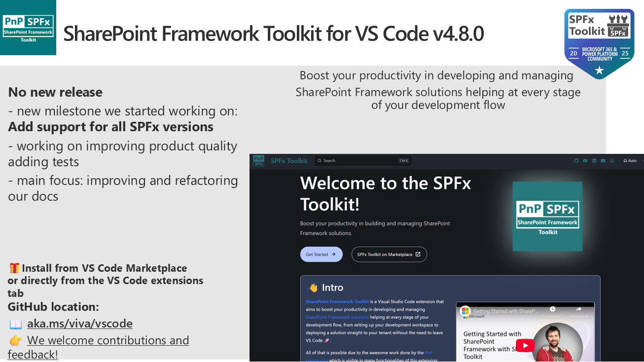Click the external link icon on Marketplace button
This screenshot has height=362, width=644.
coord(418,254)
